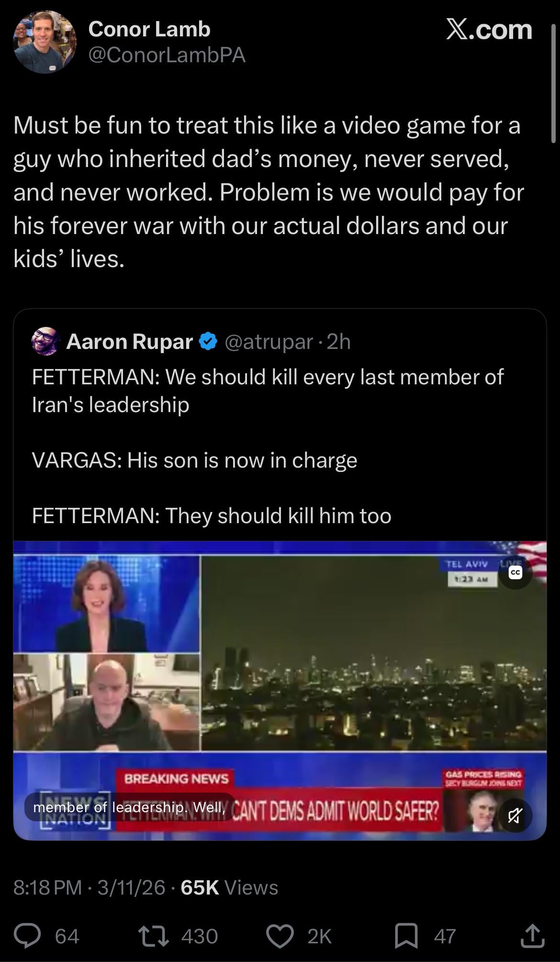Open the 8:18 PM 3/11/26 timestamp
This screenshot has height=962, width=560.
click(89, 887)
